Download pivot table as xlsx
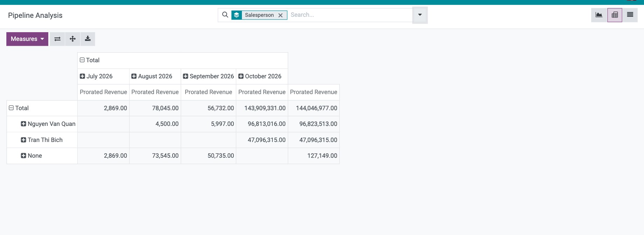The image size is (644, 235). [x=88, y=39]
